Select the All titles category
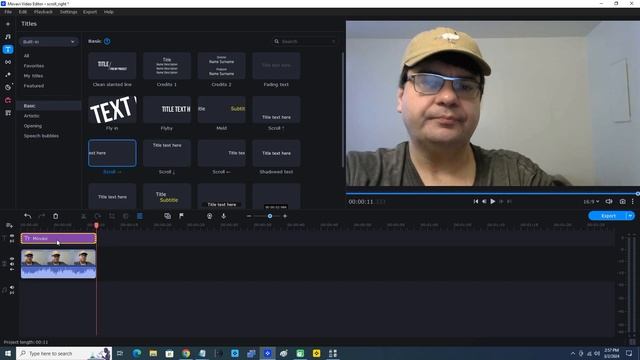640x360 pixels. click(x=27, y=56)
